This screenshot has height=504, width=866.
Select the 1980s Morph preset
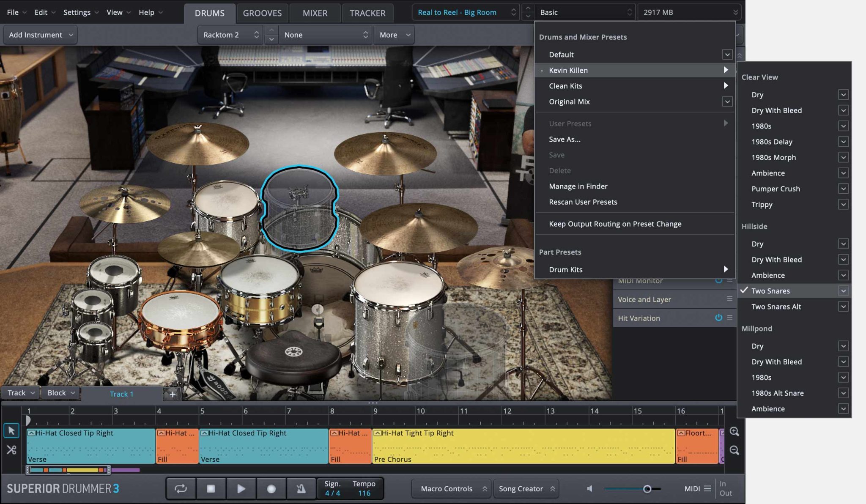coord(773,157)
